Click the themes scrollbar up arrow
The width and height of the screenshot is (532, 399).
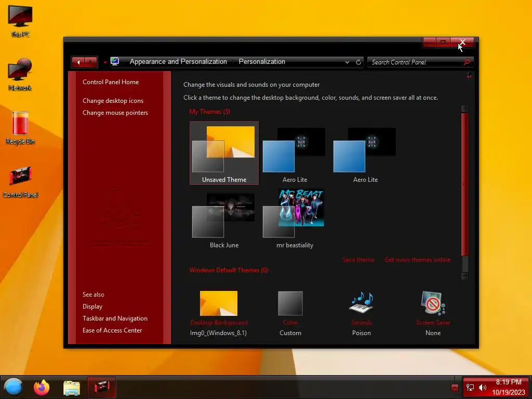[x=465, y=109]
